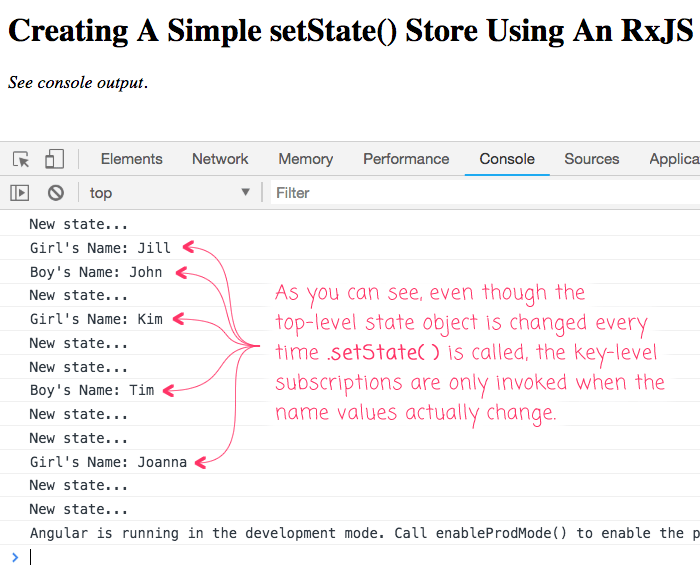Select the "Boy's Name: Tim" log entry

350,390
